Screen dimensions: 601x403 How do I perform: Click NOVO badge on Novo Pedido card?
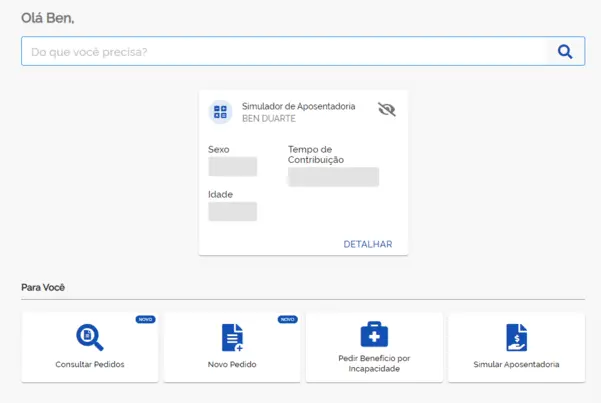point(287,319)
